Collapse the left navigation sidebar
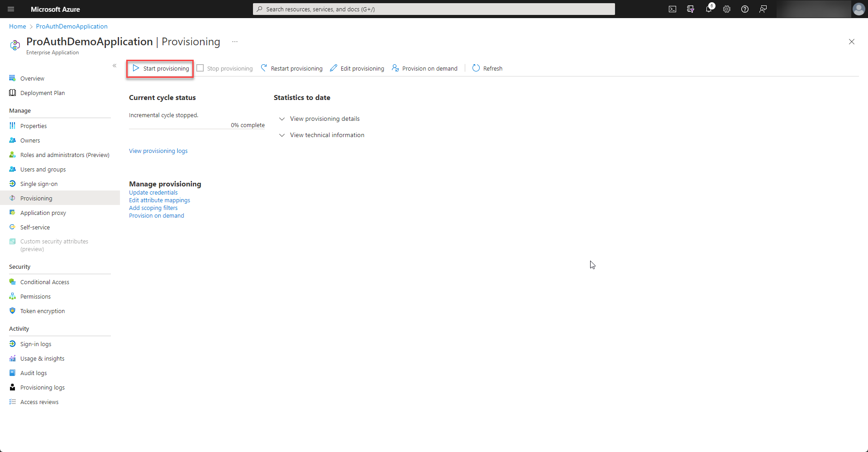 114,66
